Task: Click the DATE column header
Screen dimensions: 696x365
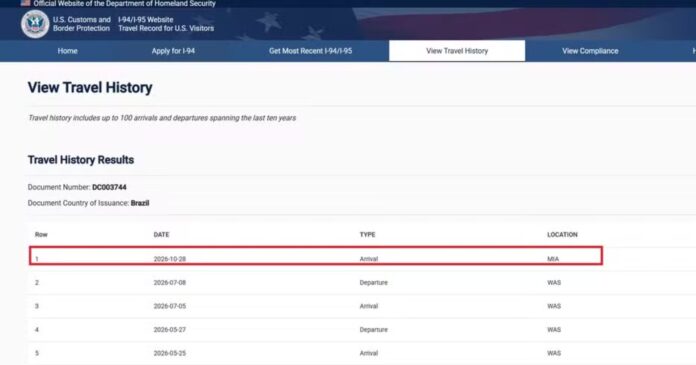Action: coord(161,234)
